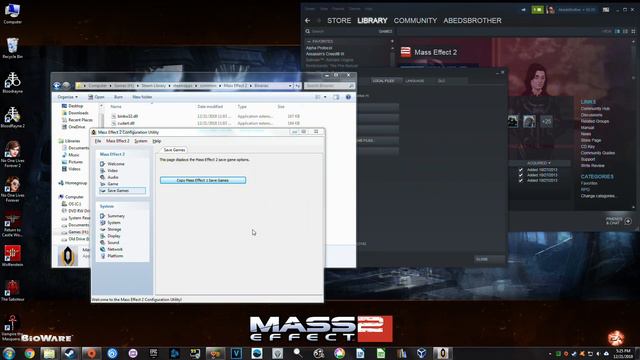Select binkw32.dll file in Explorer
The image size is (640, 360).
[x=127, y=116]
